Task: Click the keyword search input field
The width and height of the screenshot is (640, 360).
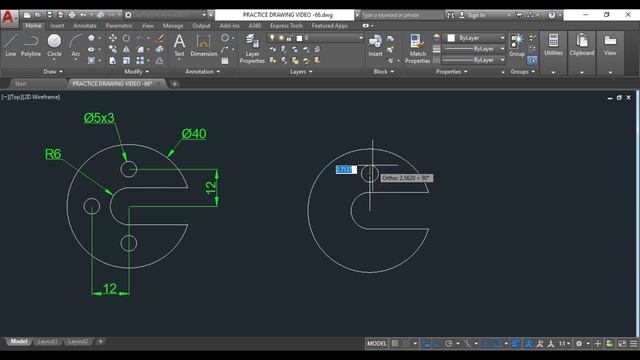Action: coord(402,15)
